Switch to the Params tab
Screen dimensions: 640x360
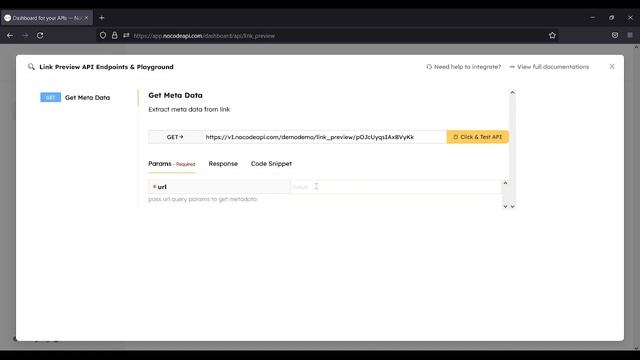coord(171,164)
